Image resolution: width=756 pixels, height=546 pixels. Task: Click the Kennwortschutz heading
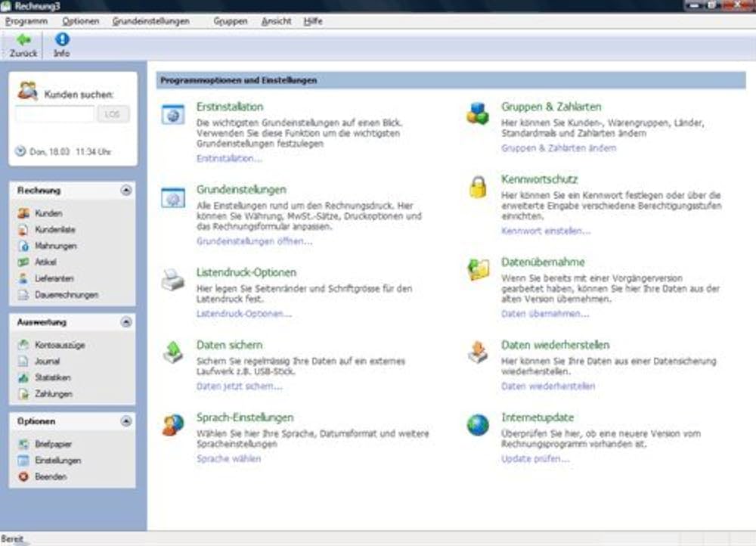[x=539, y=179]
